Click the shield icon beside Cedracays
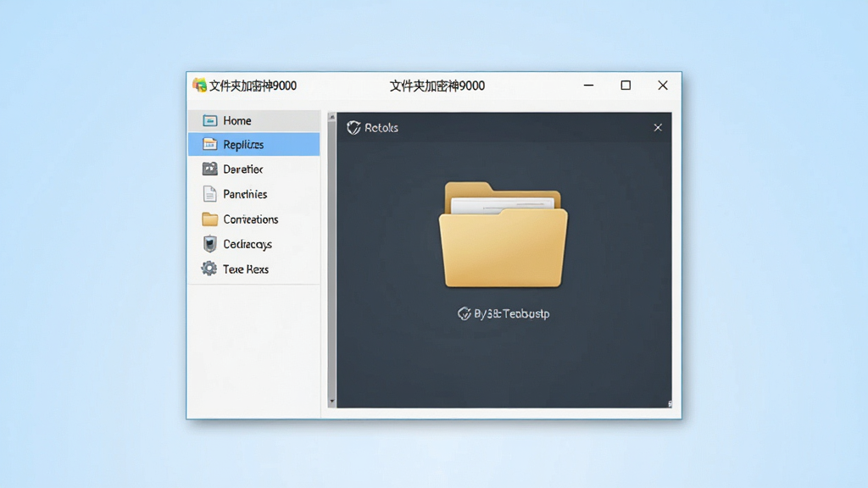This screenshot has width=868, height=488. coord(210,244)
